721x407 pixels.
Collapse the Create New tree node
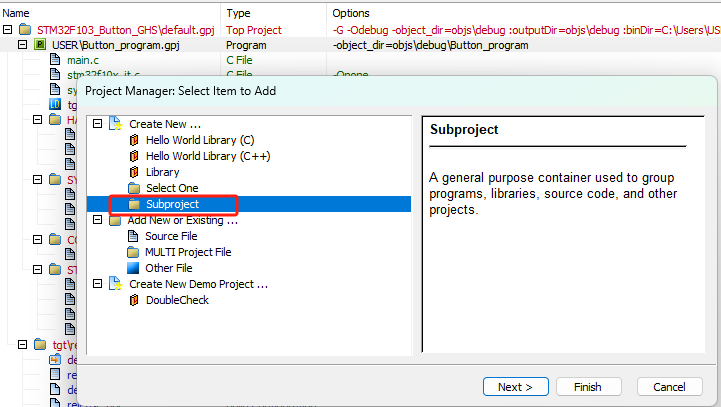[x=97, y=124]
